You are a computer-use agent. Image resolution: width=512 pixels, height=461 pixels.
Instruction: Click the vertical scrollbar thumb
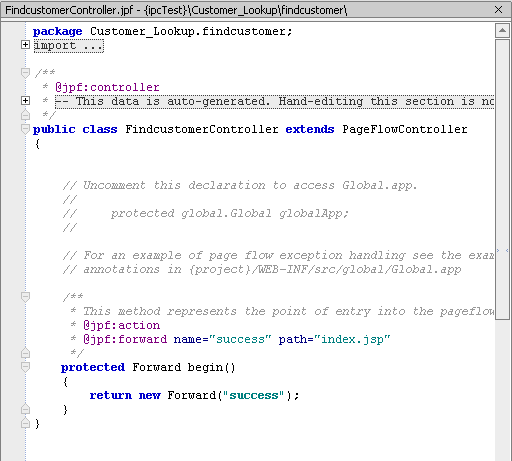coord(502,180)
